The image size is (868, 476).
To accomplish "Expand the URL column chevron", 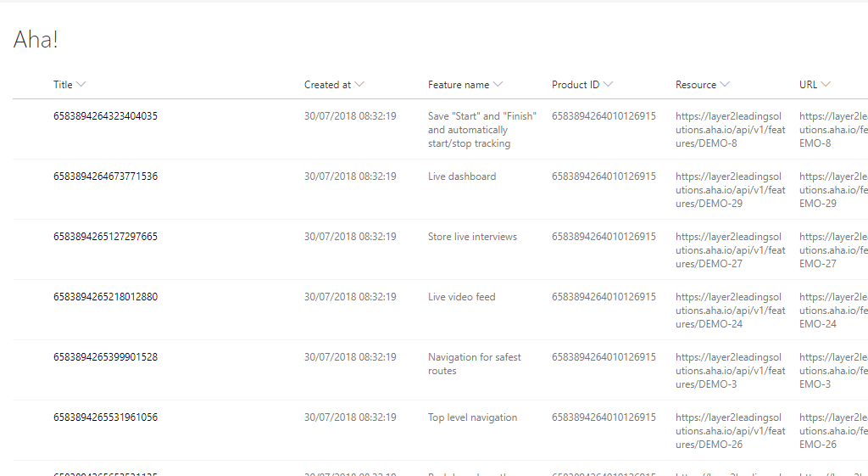I will (x=826, y=85).
